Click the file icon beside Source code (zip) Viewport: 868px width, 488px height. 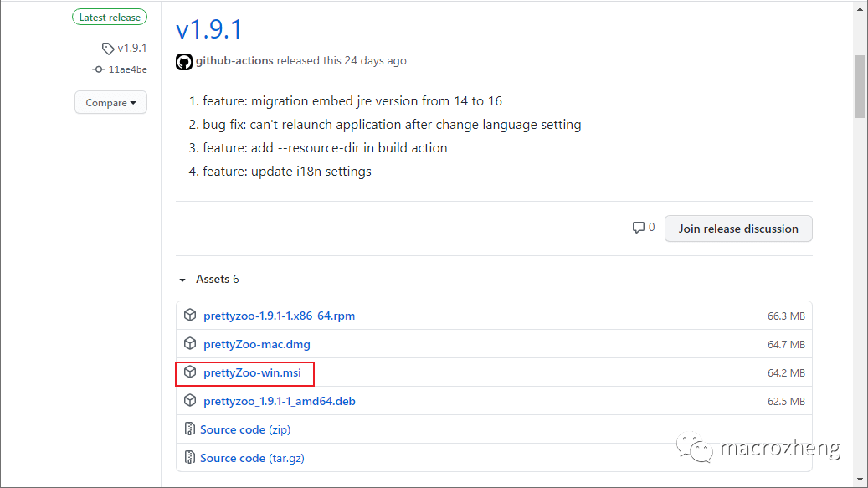[x=190, y=429]
